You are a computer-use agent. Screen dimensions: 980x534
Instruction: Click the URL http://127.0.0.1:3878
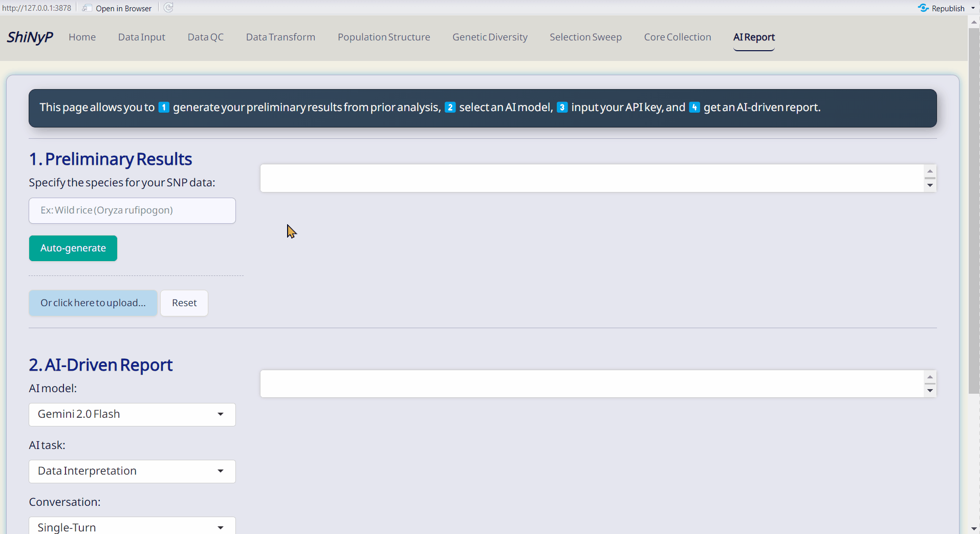[37, 8]
